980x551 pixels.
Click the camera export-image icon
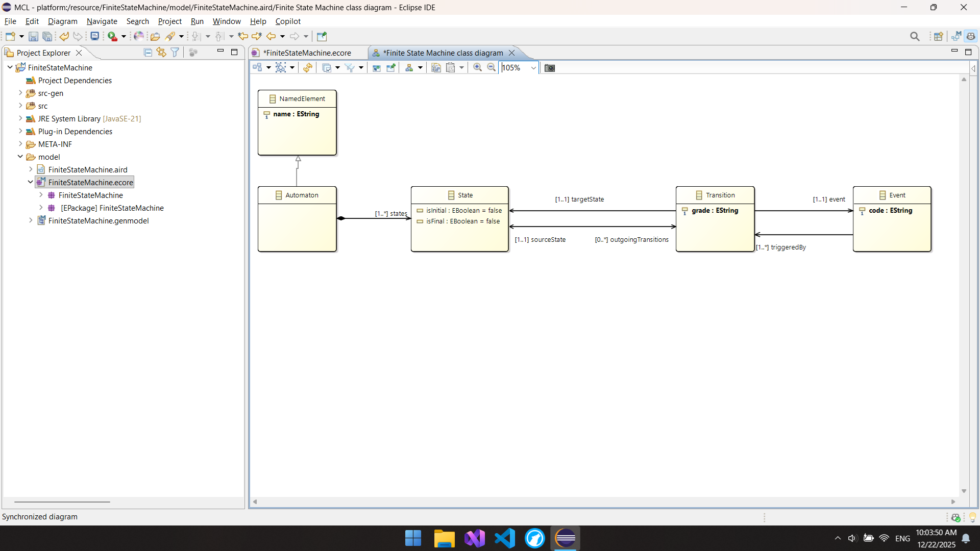pyautogui.click(x=549, y=68)
